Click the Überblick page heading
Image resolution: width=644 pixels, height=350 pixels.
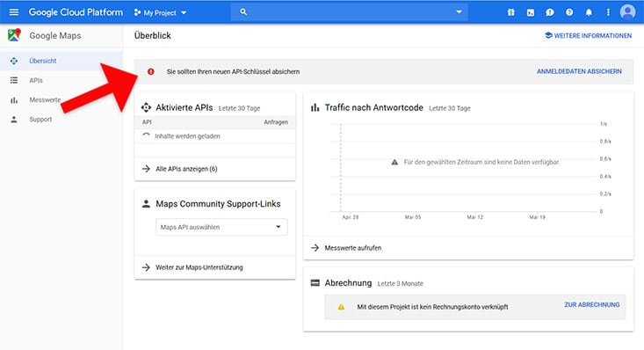click(x=152, y=35)
